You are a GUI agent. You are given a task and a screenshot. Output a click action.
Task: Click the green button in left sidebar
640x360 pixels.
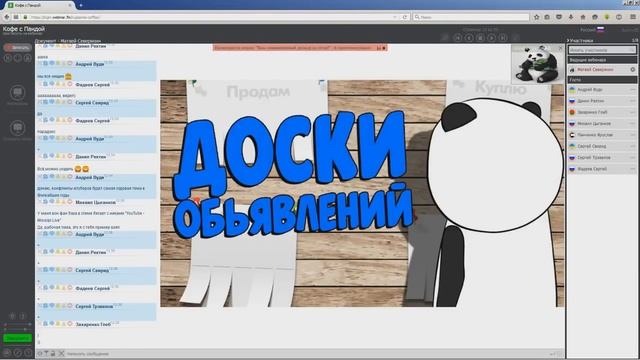(18, 338)
